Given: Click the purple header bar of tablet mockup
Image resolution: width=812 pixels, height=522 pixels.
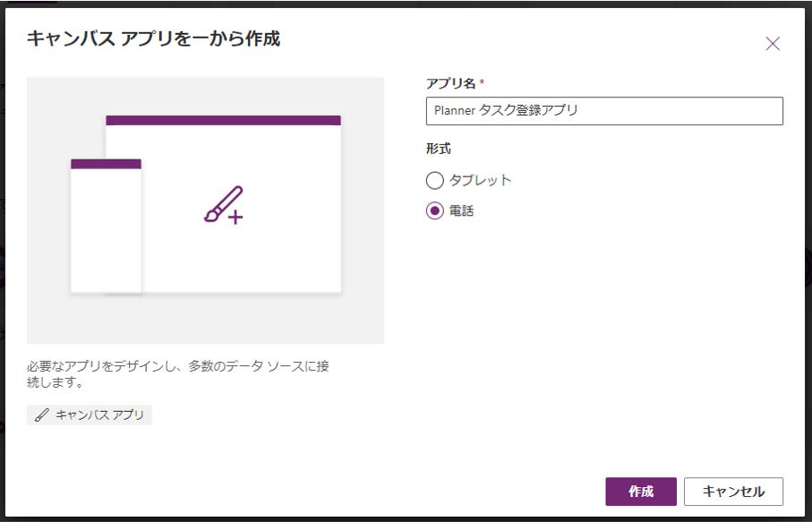Looking at the screenshot, I should click(223, 120).
